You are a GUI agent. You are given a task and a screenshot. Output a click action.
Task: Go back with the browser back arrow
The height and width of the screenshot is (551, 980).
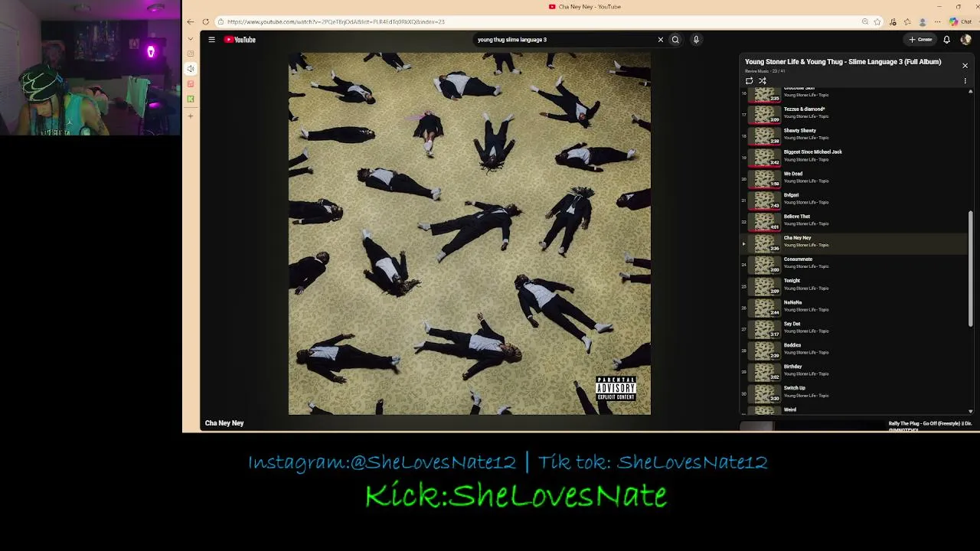[x=191, y=21]
